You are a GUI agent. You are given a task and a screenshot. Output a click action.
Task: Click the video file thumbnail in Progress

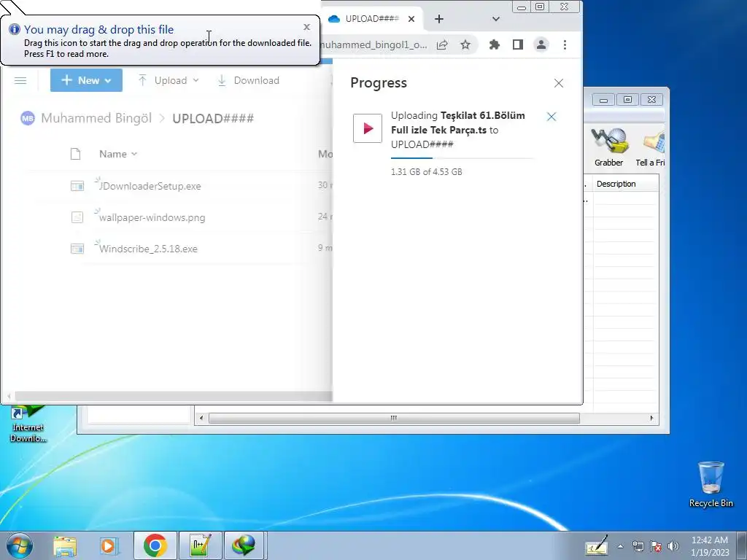(x=368, y=128)
